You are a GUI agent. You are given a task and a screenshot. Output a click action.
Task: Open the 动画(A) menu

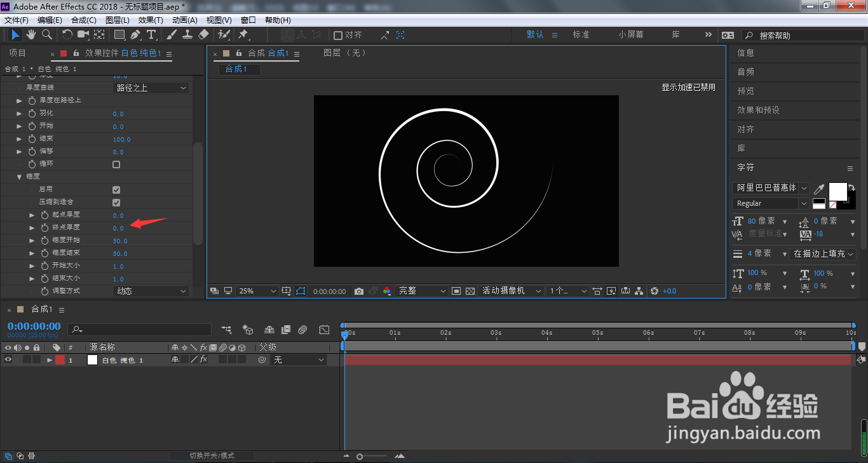[x=185, y=20]
